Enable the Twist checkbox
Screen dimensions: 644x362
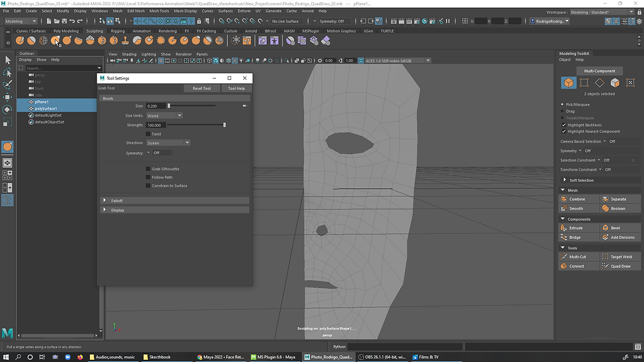click(148, 134)
